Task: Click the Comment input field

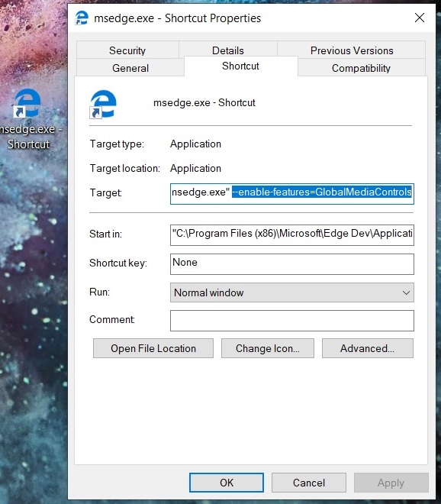Action: click(292, 321)
